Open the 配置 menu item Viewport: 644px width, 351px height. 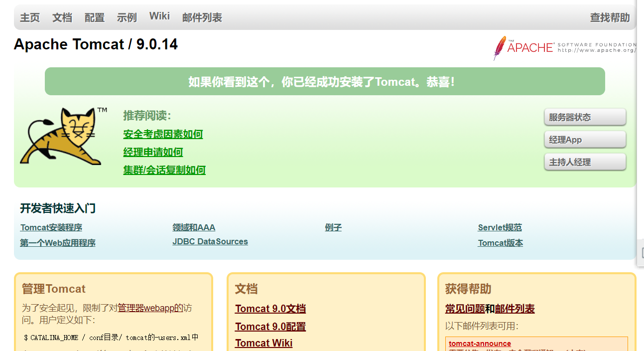[94, 16]
